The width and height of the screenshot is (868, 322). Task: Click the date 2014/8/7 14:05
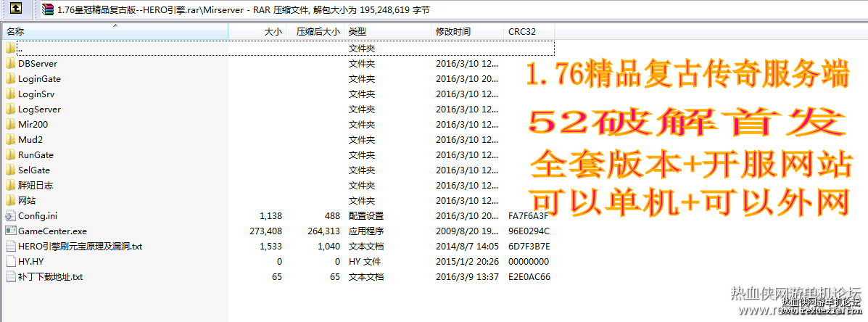coord(467,246)
